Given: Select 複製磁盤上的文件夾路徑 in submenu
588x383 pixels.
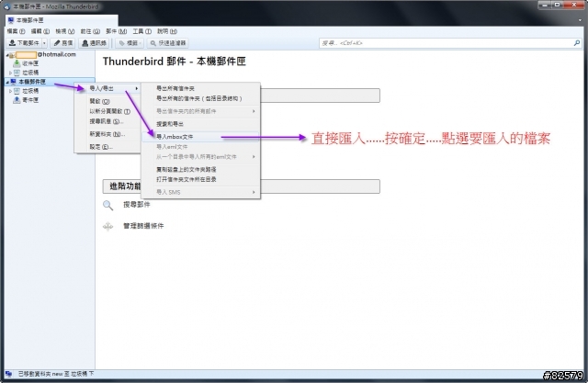Looking at the screenshot, I should pos(200,170).
